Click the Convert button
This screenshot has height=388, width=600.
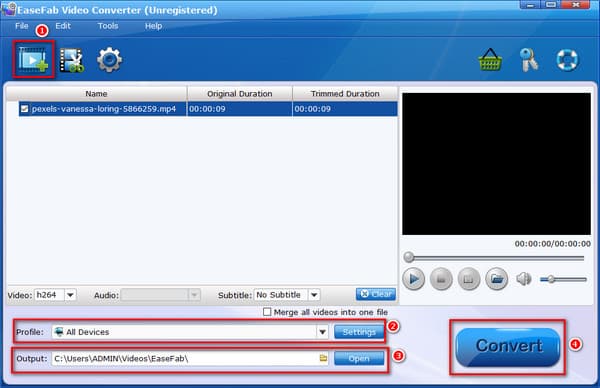coord(507,346)
